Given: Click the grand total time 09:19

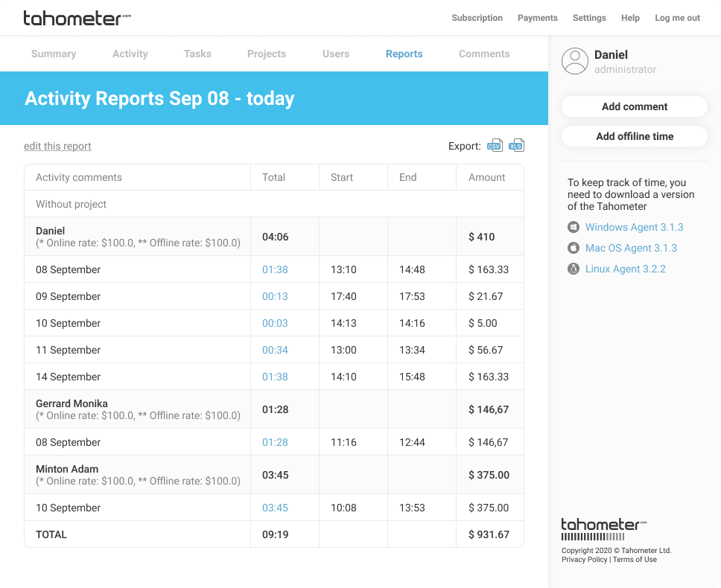Looking at the screenshot, I should (276, 534).
